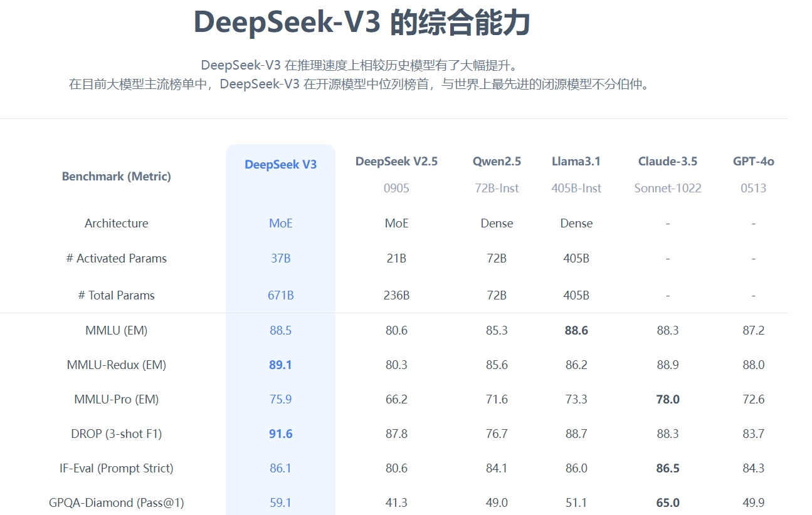Viewport: 812px width, 515px height.
Task: Click '72B' in the Total Params row
Action: [497, 295]
